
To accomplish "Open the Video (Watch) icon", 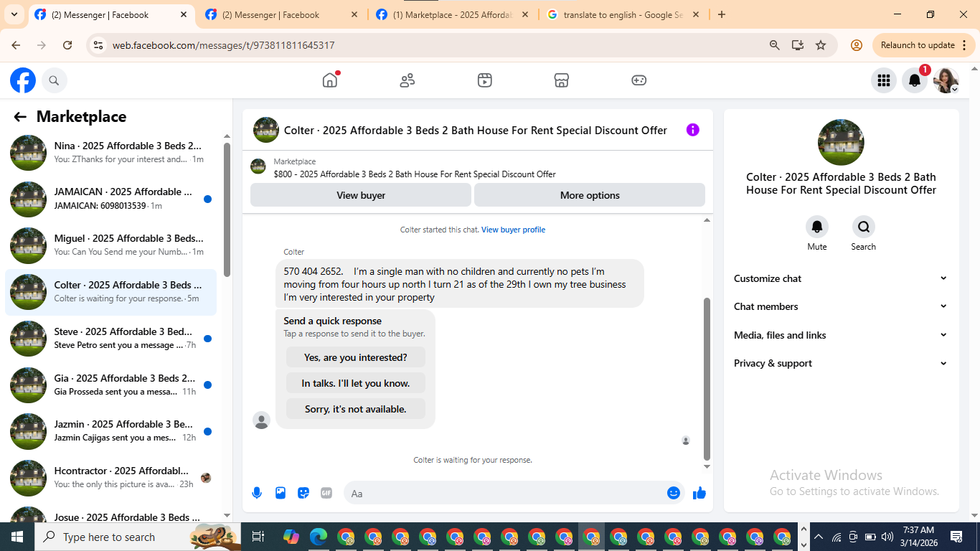I will coord(485,80).
